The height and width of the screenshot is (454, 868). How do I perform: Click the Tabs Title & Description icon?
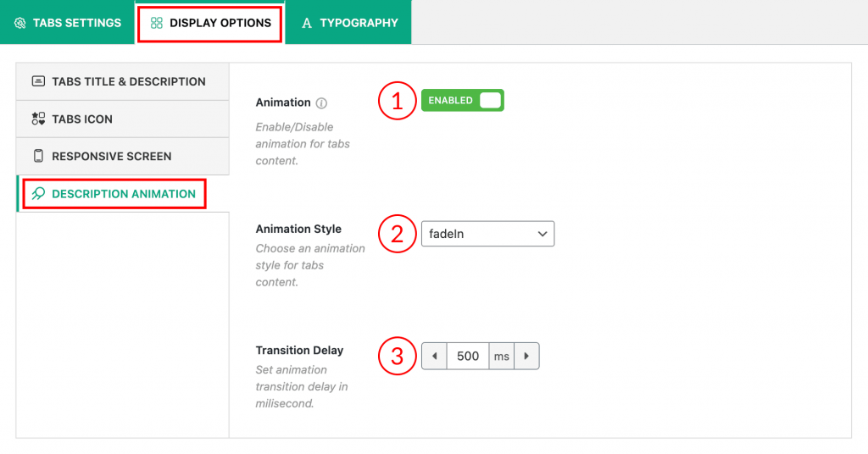click(38, 81)
